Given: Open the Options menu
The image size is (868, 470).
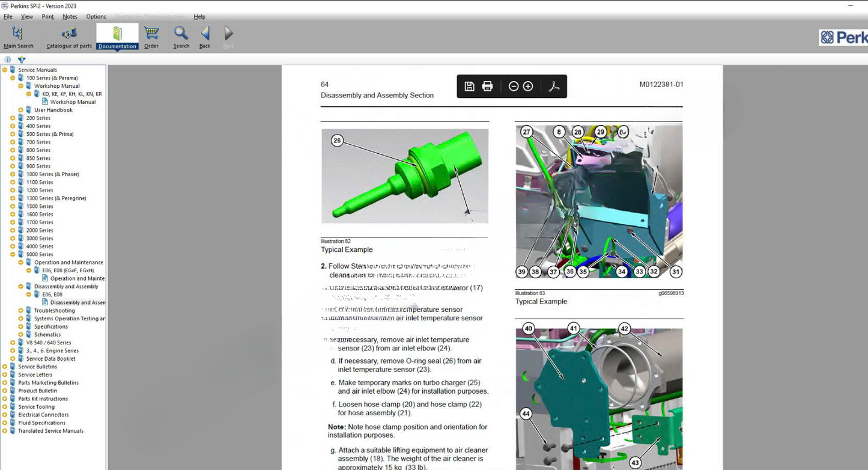Looking at the screenshot, I should click(x=96, y=17).
